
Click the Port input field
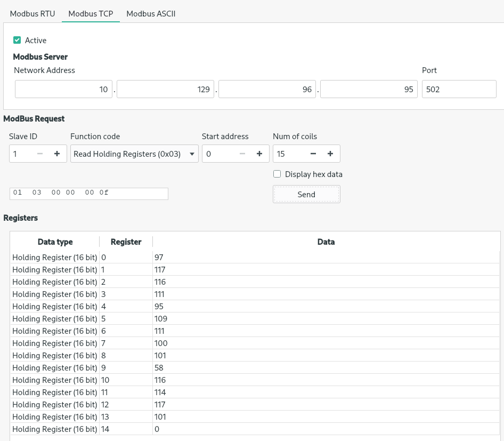pyautogui.click(x=459, y=90)
